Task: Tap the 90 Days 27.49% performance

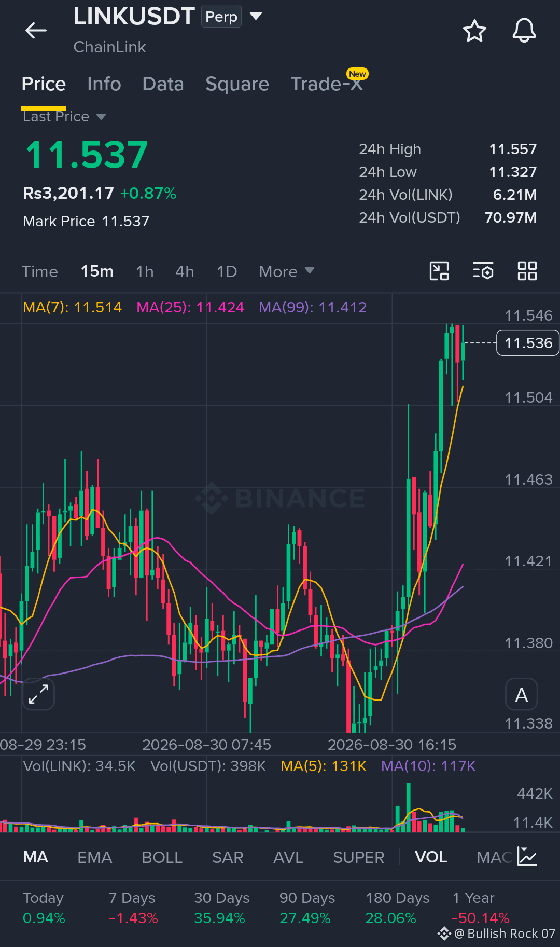Action: (307, 908)
